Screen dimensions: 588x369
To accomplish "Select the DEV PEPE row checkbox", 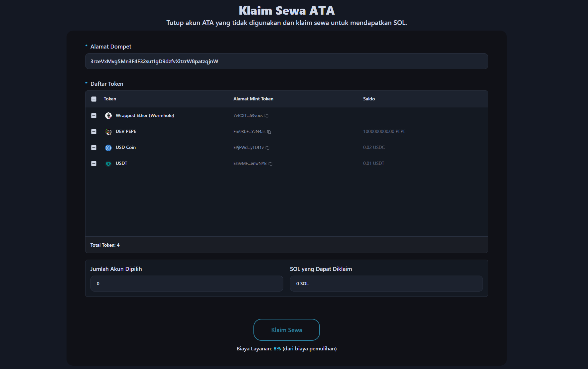I will tap(94, 132).
